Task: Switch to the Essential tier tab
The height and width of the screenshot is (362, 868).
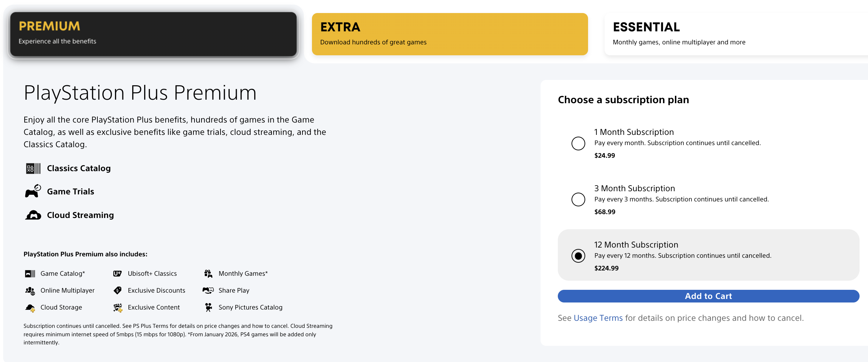Action: pyautogui.click(x=735, y=34)
